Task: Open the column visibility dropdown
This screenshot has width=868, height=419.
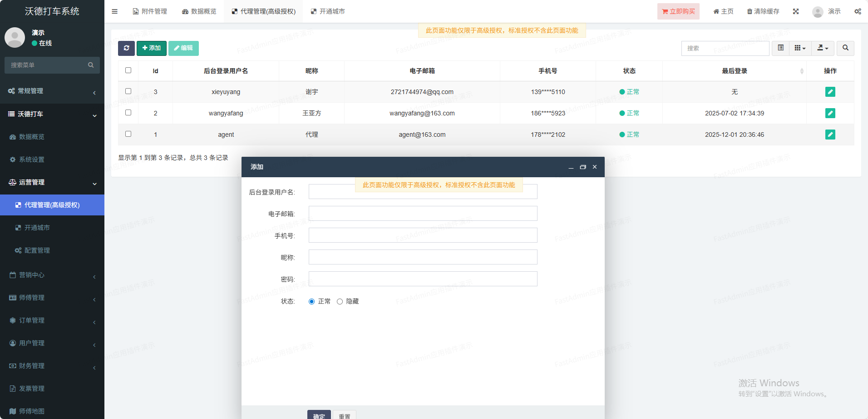Action: (x=800, y=48)
